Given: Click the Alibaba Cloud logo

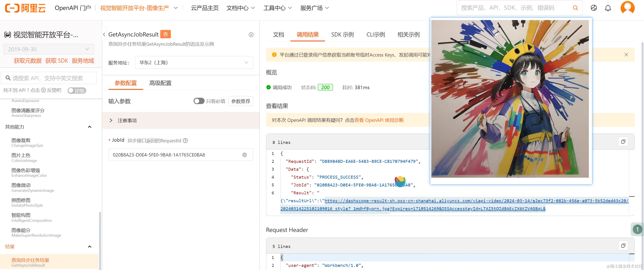Looking at the screenshot, I should tap(25, 8).
